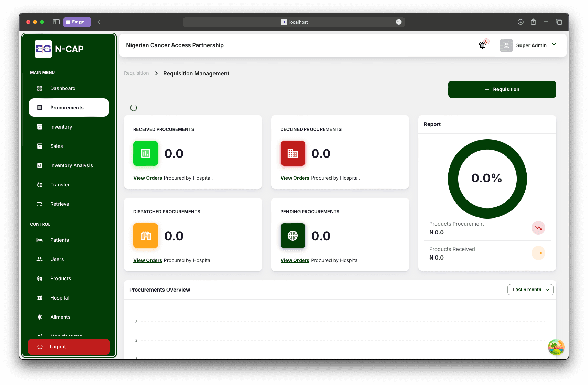The height and width of the screenshot is (385, 588).
Task: Open the Emge profile dropdown
Action: click(x=77, y=22)
